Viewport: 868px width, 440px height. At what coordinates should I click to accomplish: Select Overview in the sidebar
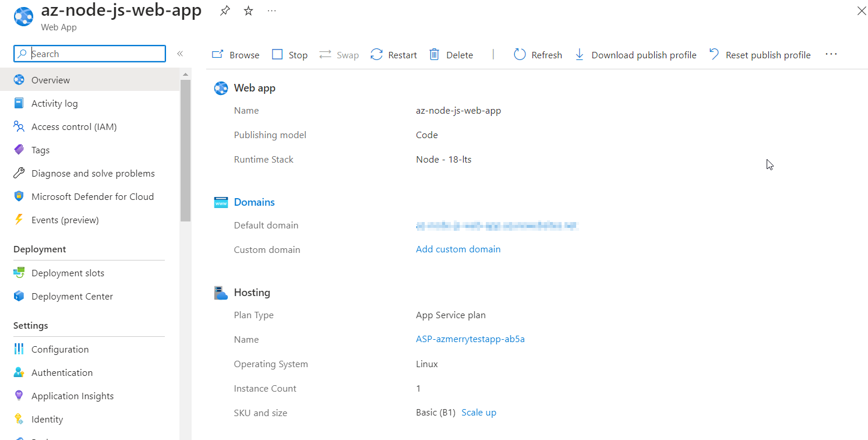90,80
